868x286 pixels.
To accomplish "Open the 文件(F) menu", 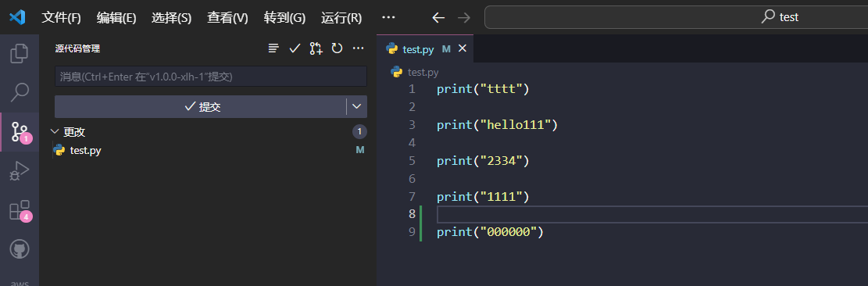I will coord(62,18).
